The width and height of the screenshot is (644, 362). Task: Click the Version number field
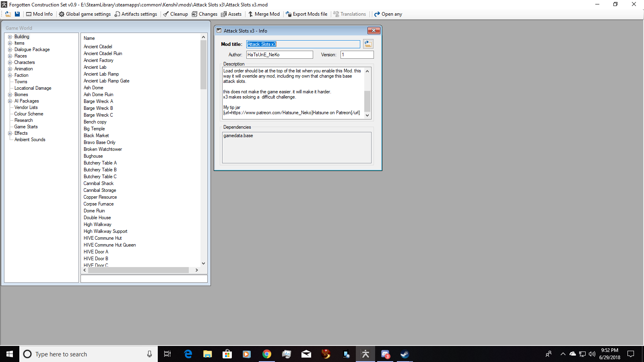pos(357,55)
